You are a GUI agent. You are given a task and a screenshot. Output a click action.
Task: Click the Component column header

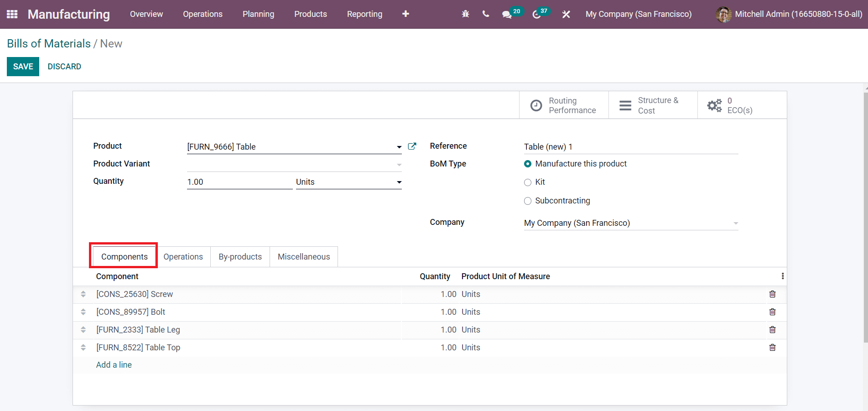click(x=117, y=276)
